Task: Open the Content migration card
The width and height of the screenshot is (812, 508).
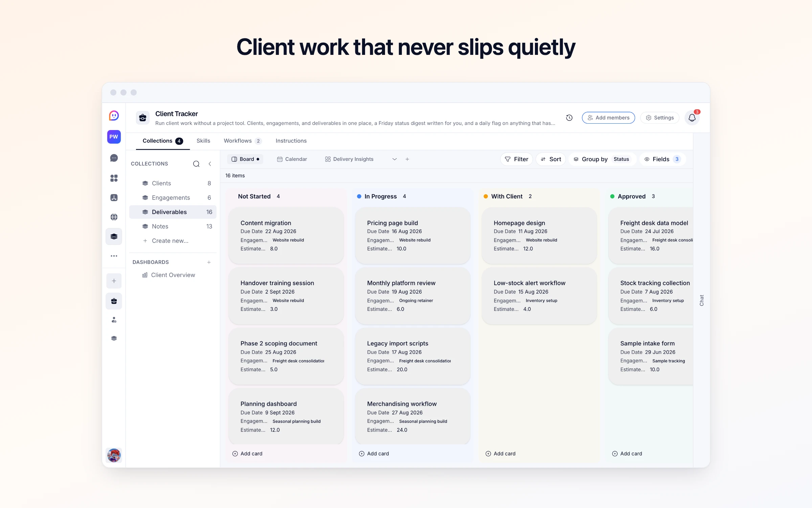Action: pyautogui.click(x=286, y=236)
